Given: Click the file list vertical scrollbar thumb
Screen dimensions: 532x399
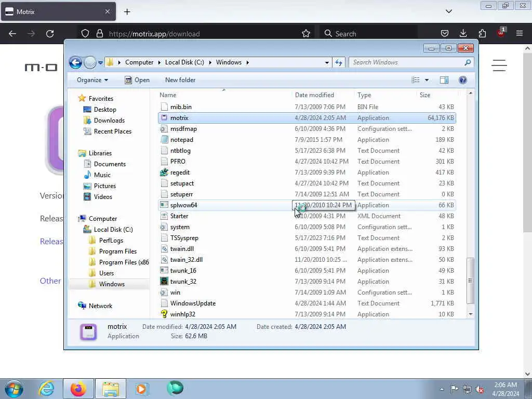Looking at the screenshot, I should pyautogui.click(x=470, y=281).
